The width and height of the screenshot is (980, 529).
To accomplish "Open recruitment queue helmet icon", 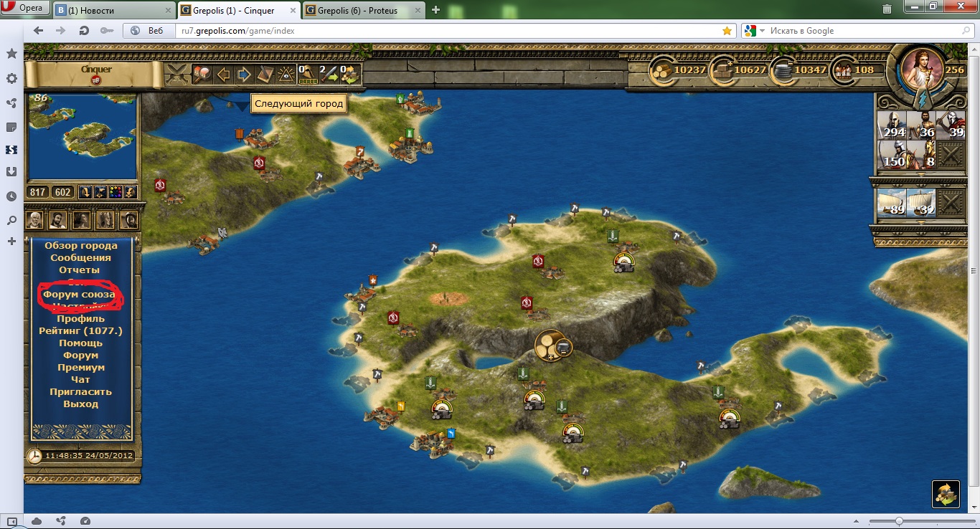I will pos(307,74).
